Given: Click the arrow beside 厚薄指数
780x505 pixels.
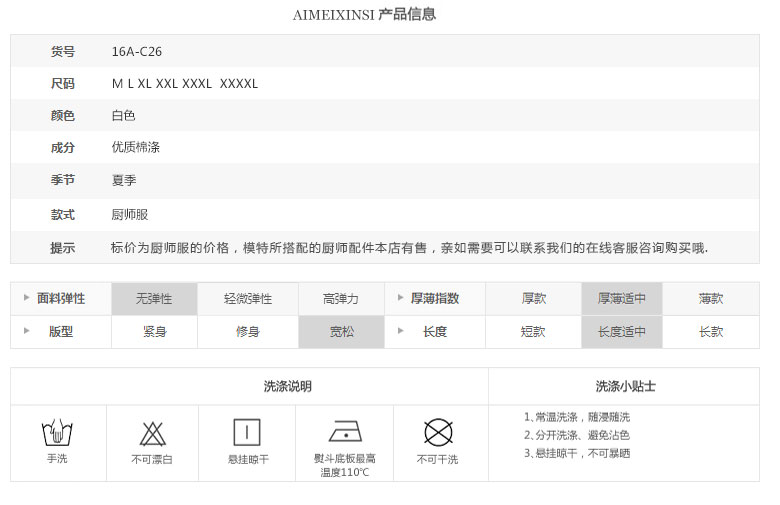Looking at the screenshot, I should point(400,298).
